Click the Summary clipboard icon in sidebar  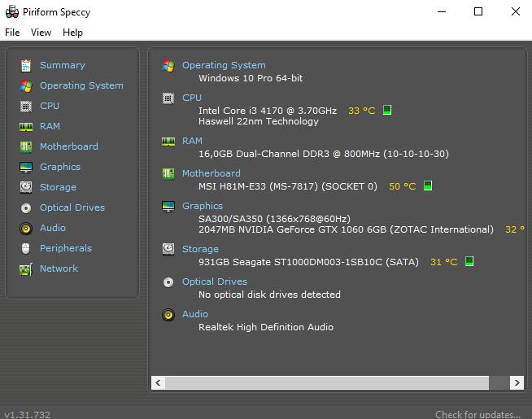26,65
